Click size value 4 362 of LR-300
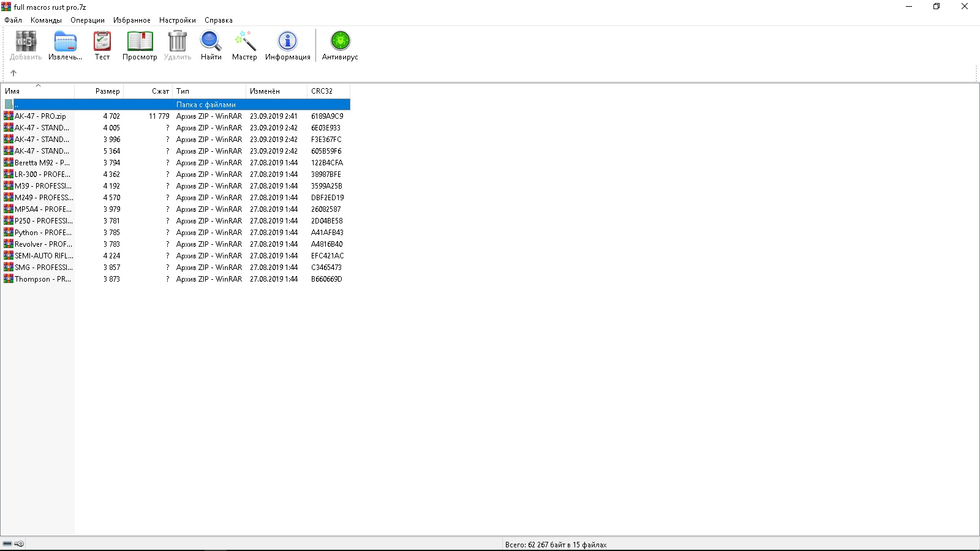Viewport: 980px width, 551px height. click(111, 174)
